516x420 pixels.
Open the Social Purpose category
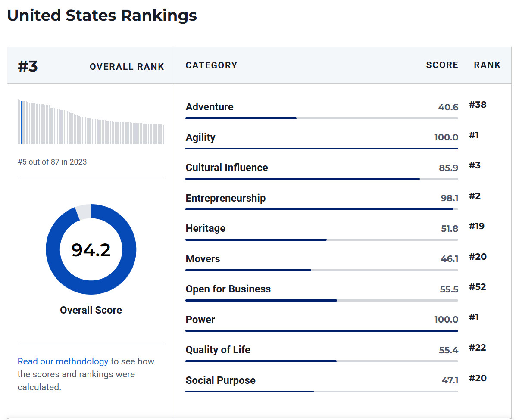[x=220, y=380]
